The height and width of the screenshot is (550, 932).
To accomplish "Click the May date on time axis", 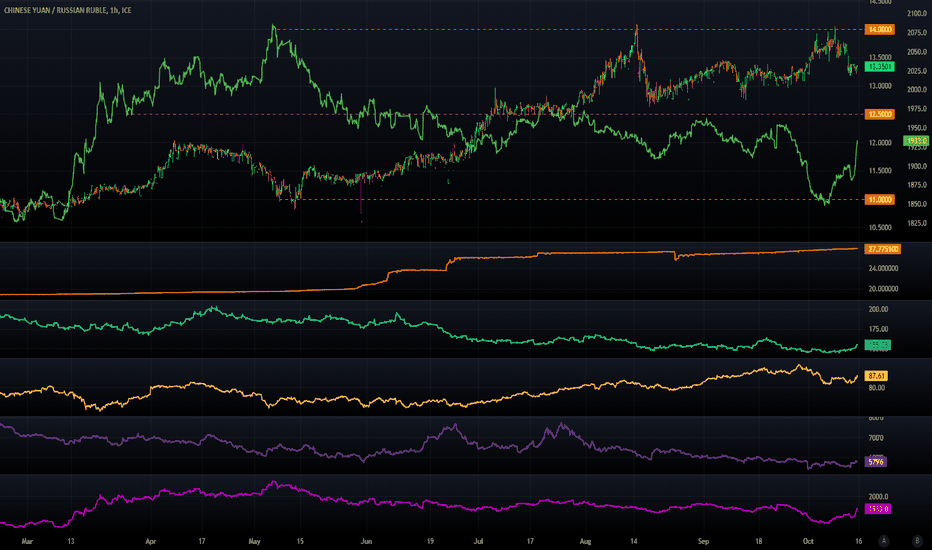I will tap(254, 541).
